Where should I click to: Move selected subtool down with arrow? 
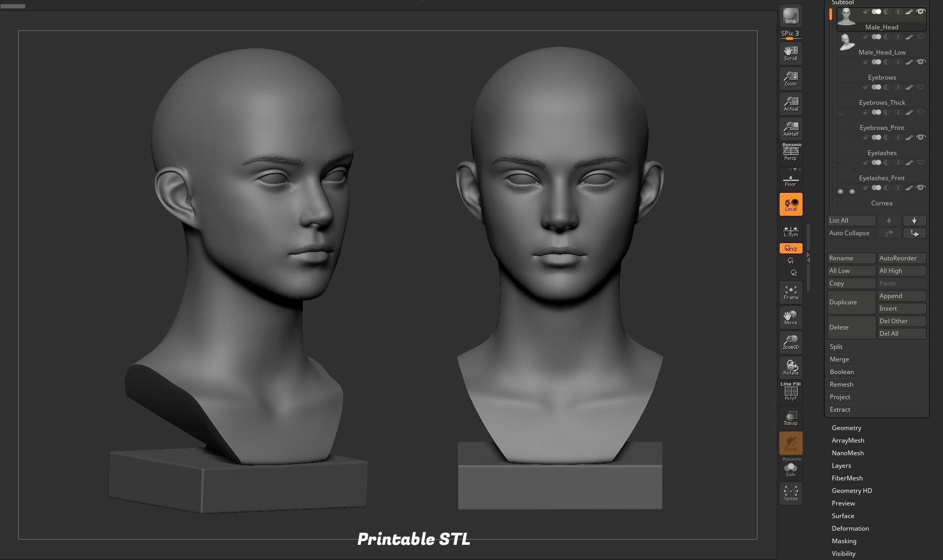tap(914, 221)
